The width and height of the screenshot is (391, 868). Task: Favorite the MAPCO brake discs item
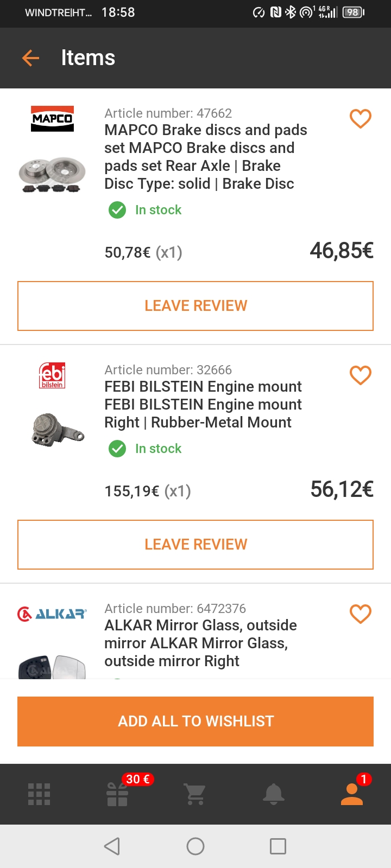360,119
